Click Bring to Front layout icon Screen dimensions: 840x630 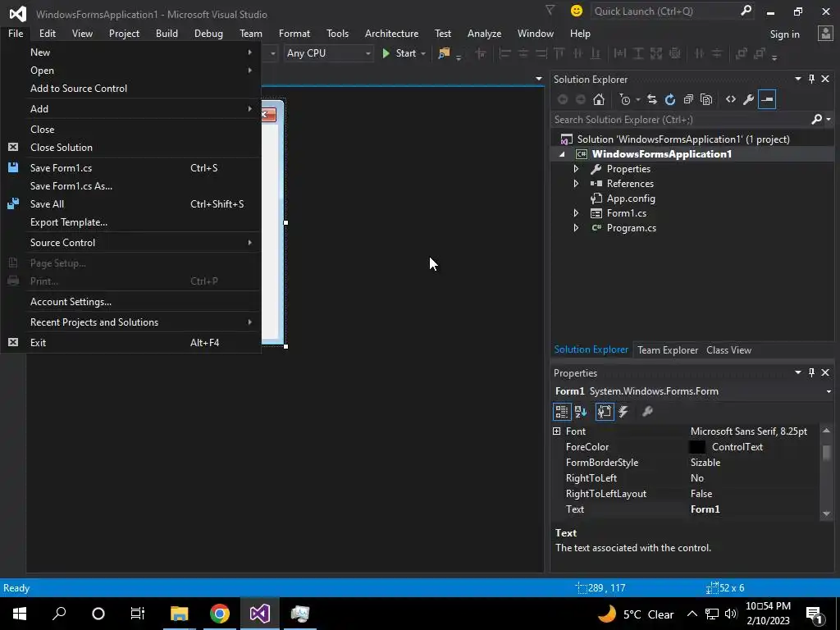pos(742,53)
